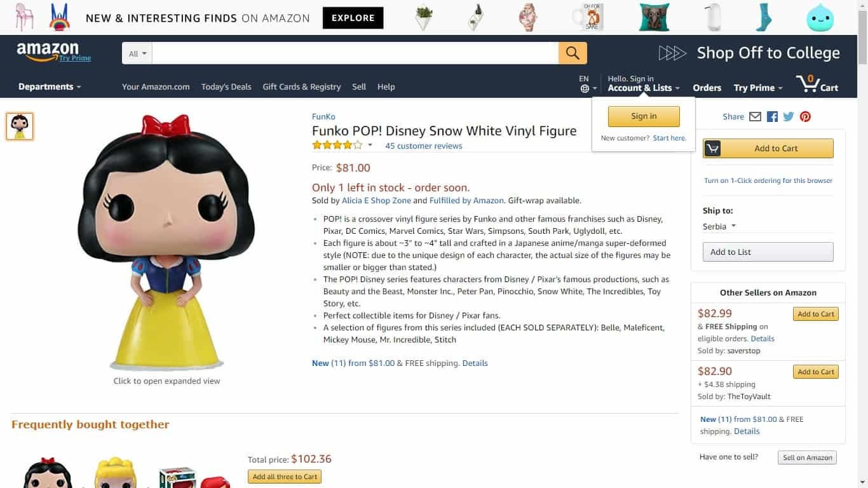This screenshot has height=488, width=868.
Task: Share product on Pinterest icon
Action: (805, 117)
